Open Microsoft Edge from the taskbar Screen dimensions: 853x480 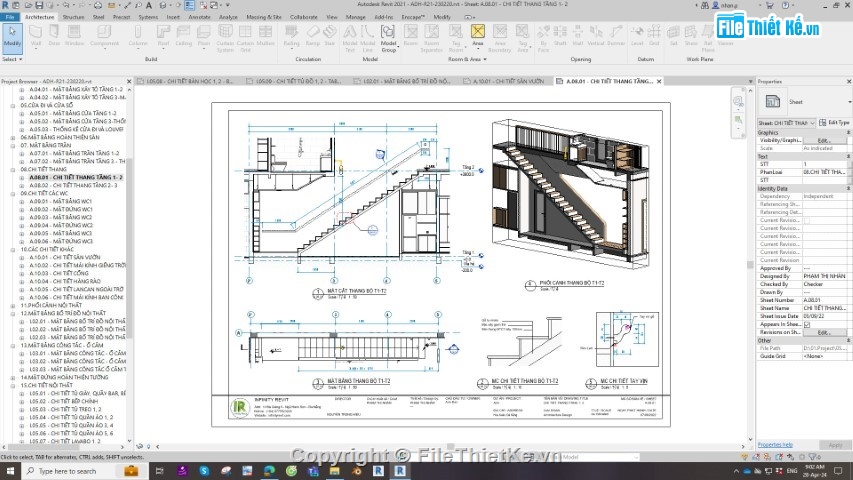[269, 471]
